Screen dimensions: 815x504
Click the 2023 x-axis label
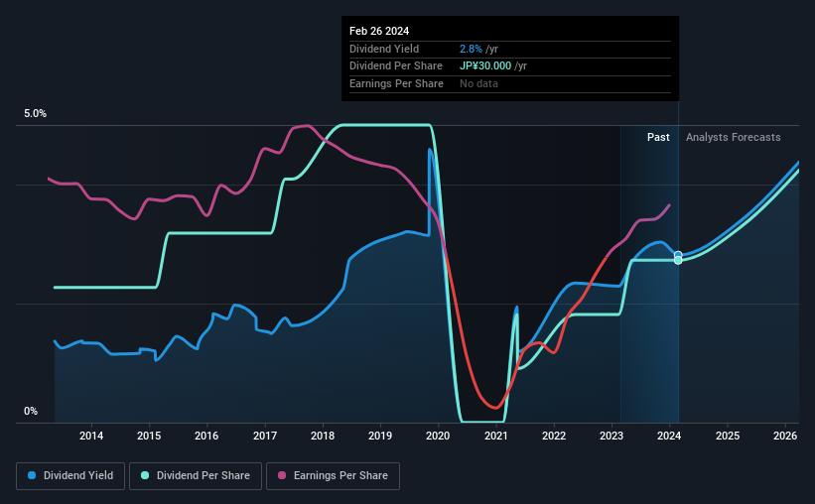[x=611, y=436]
